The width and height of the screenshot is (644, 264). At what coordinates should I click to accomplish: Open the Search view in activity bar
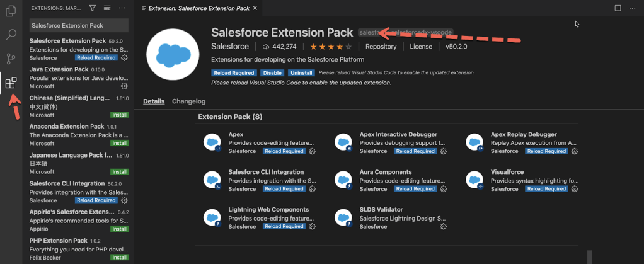point(11,35)
